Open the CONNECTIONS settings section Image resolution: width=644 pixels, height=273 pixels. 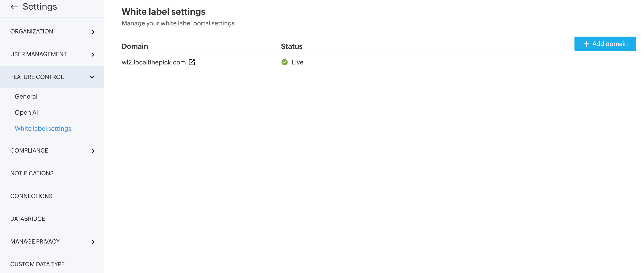tap(31, 196)
